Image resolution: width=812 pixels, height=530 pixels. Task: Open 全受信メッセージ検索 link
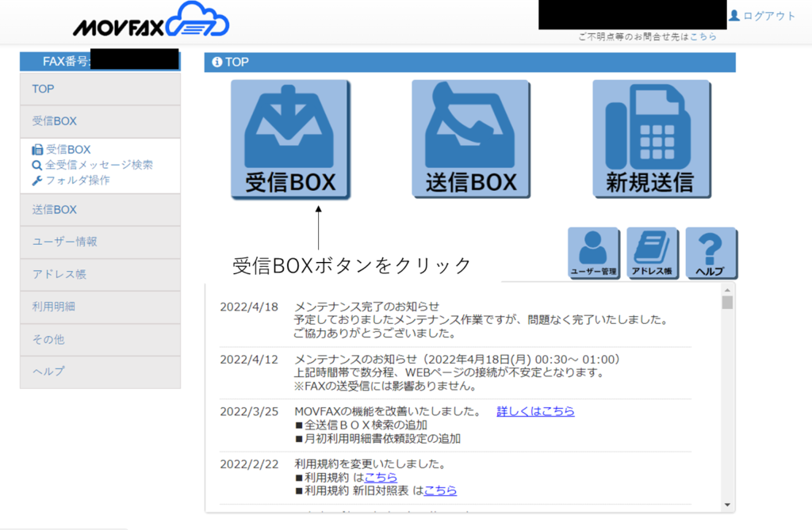[99, 165]
